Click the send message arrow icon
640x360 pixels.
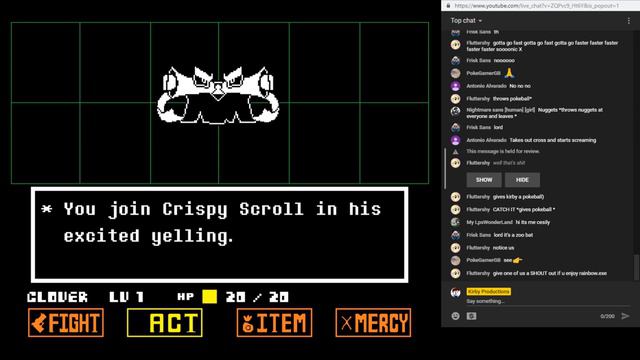[625, 316]
